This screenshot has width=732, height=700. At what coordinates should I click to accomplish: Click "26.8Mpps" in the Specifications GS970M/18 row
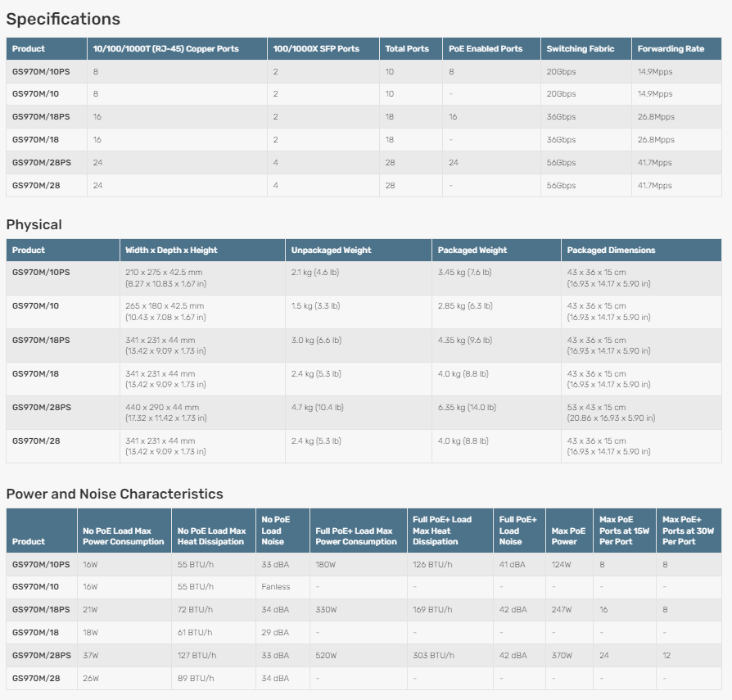click(656, 139)
